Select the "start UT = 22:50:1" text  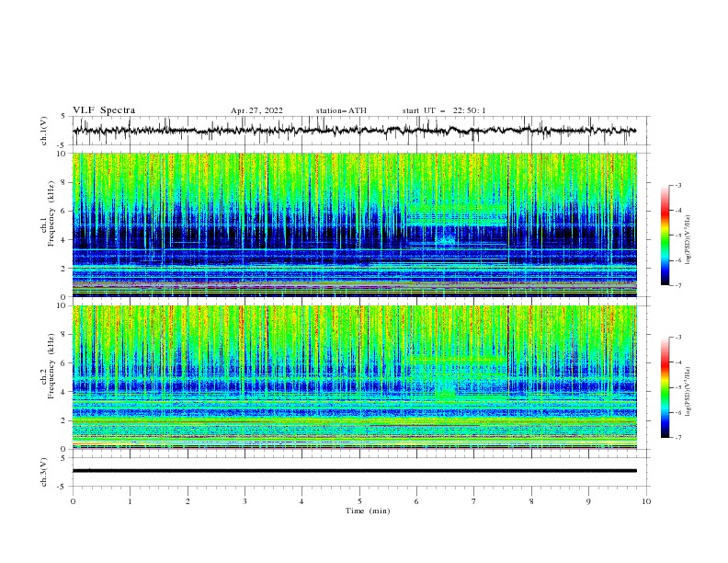(444, 110)
